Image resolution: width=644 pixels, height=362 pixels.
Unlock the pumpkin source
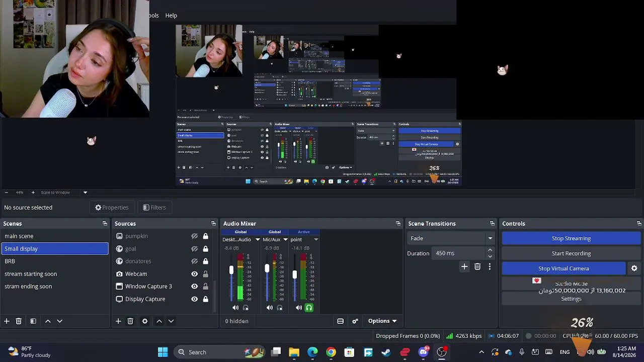(x=205, y=236)
